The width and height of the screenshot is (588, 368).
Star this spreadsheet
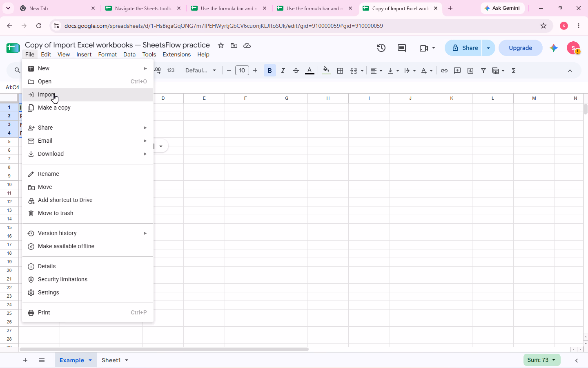click(221, 45)
